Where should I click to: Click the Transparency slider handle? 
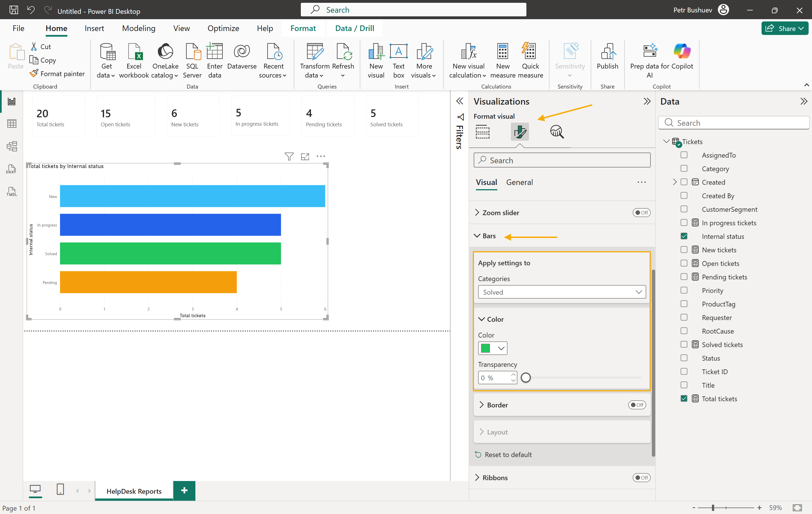[525, 378]
